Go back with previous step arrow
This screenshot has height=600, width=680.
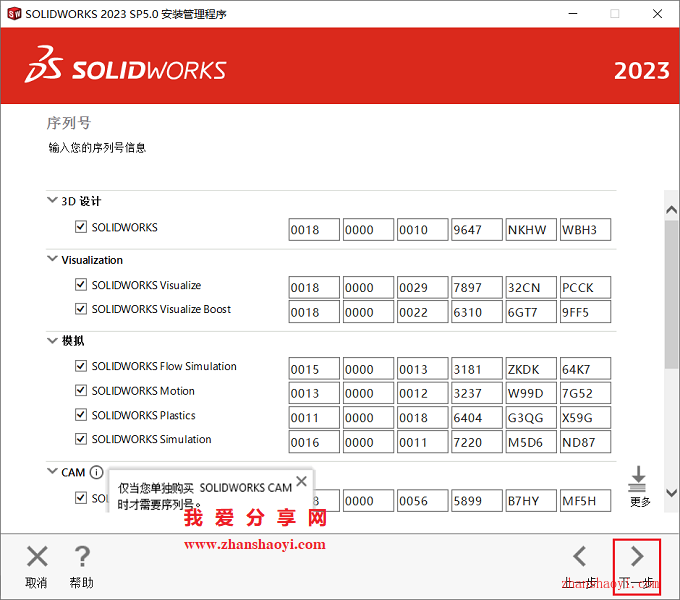(x=580, y=556)
